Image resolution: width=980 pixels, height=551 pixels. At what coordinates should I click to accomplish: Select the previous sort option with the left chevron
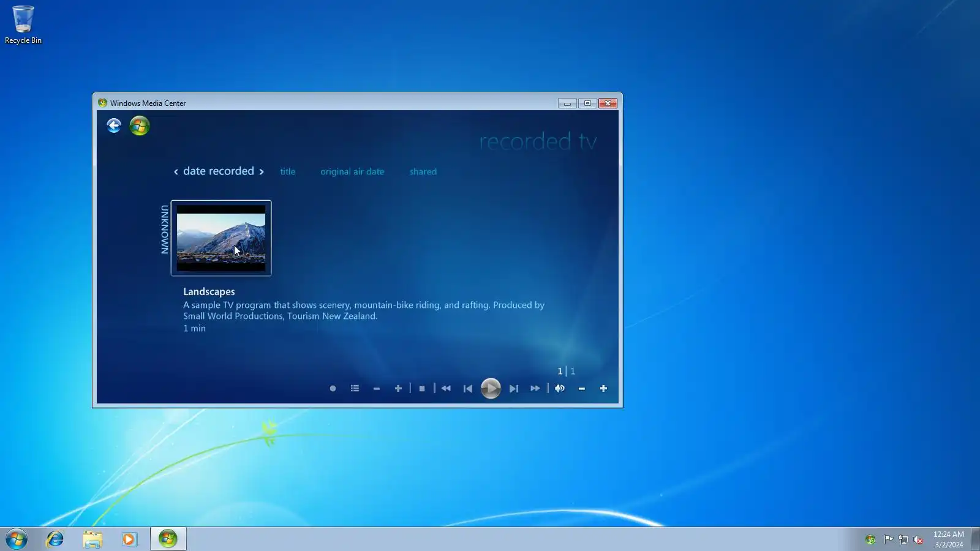[x=176, y=172]
